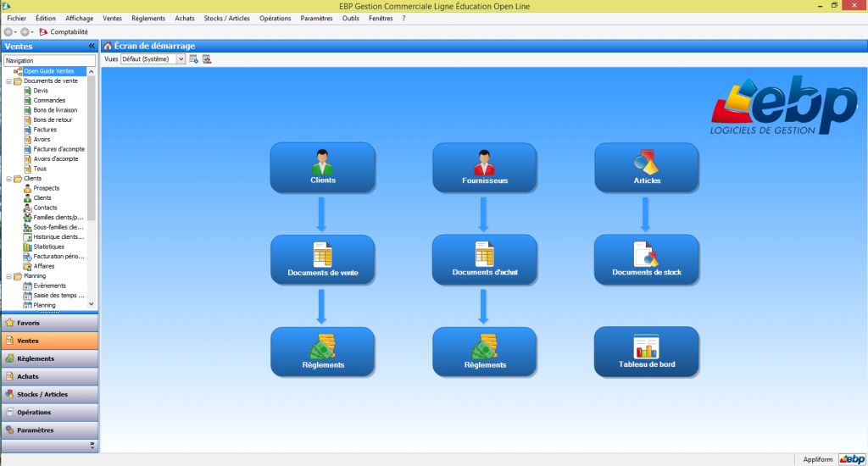Open Règlements tile under Documents de vente
The height and width of the screenshot is (466, 868).
tap(323, 352)
